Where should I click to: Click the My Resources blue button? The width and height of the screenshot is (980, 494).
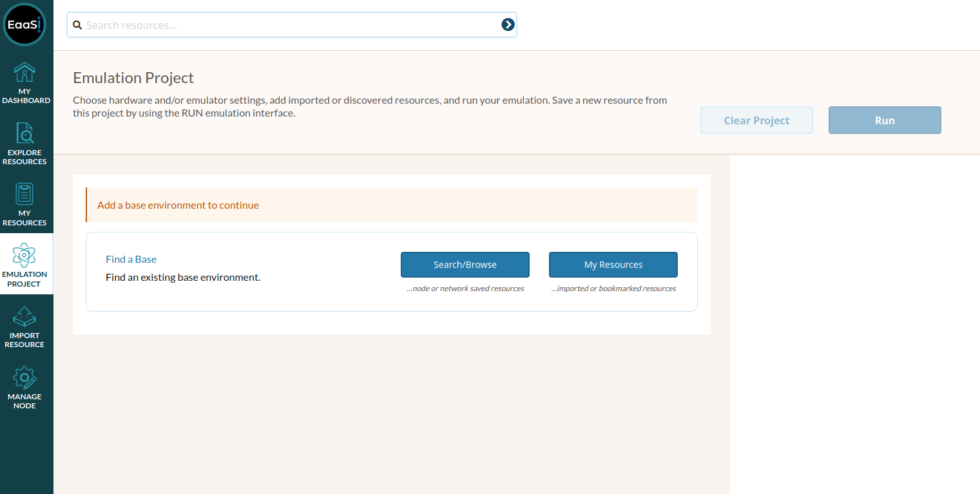(x=613, y=265)
